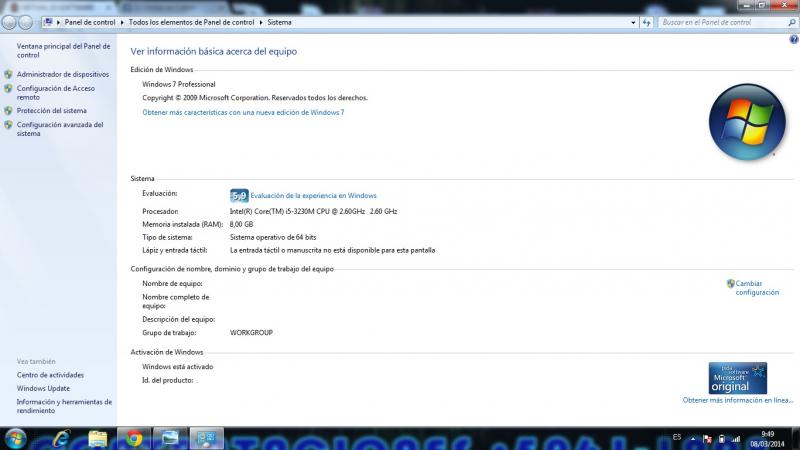800x450 pixels.
Task: Click Obtener más información en línea
Action: coord(738,401)
